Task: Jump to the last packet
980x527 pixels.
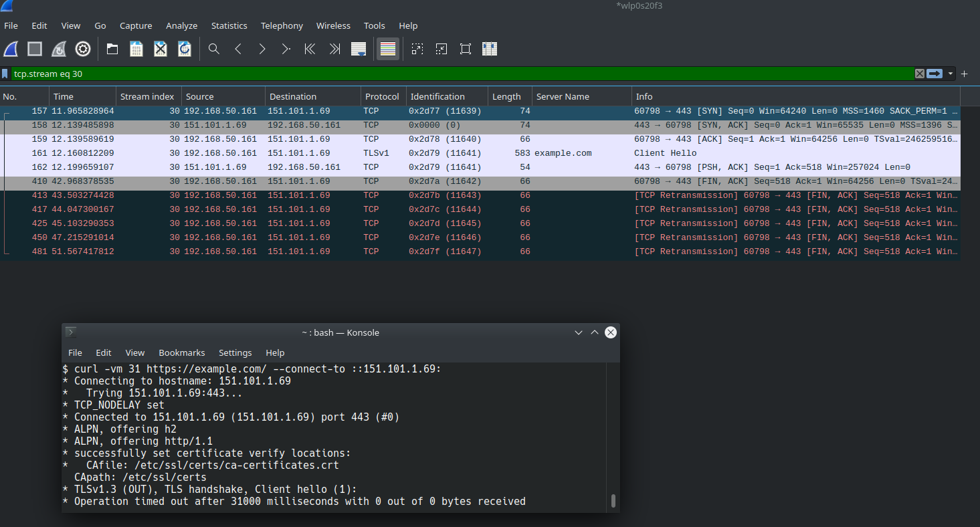Action: (x=334, y=49)
